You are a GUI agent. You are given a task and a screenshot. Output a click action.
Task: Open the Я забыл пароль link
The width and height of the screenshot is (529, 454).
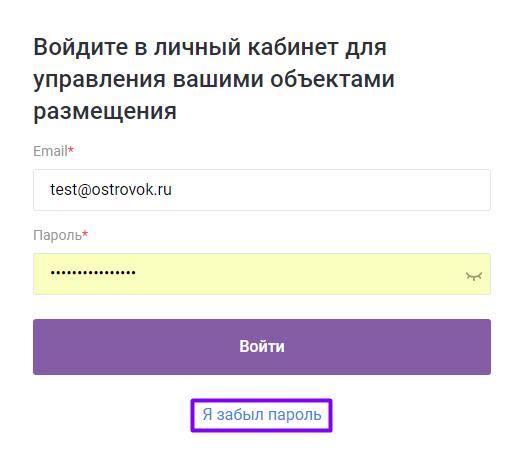coord(262,415)
